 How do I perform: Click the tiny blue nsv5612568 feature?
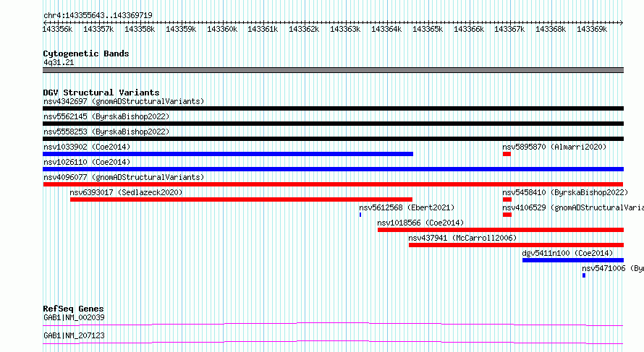(x=360, y=215)
